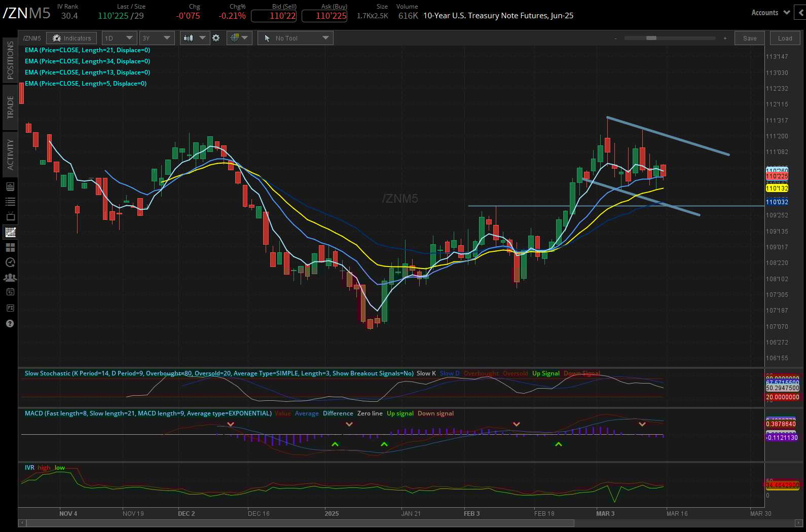Click the first MACD green up signal arrow
The image size is (806, 532).
click(x=335, y=444)
